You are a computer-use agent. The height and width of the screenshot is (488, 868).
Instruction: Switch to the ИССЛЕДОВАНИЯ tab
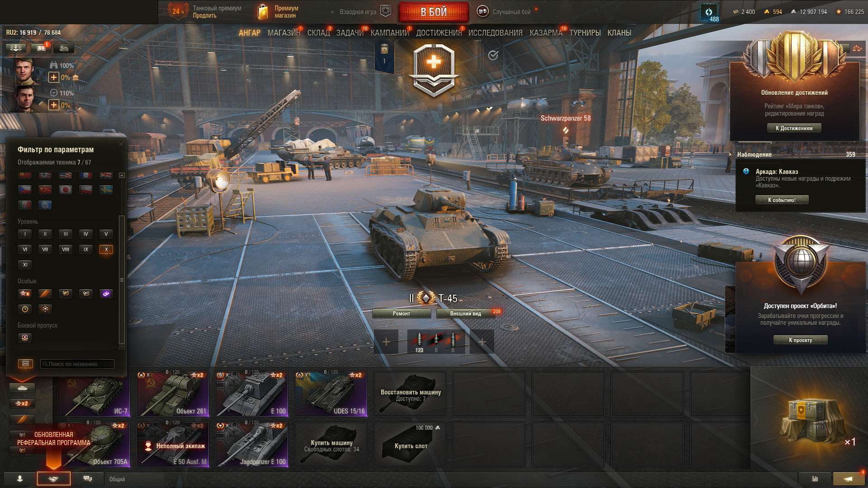[x=495, y=33]
